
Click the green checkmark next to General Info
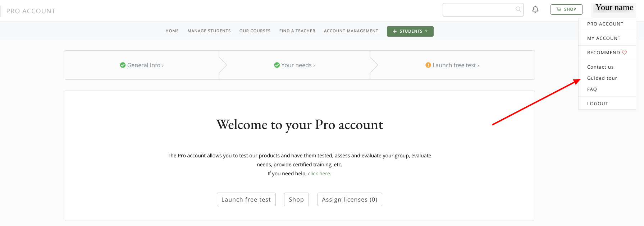(123, 65)
